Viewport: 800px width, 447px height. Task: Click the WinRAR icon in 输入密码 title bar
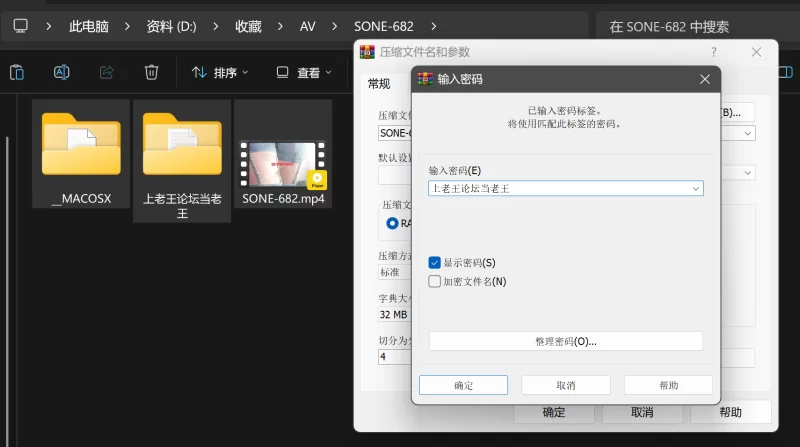(425, 78)
